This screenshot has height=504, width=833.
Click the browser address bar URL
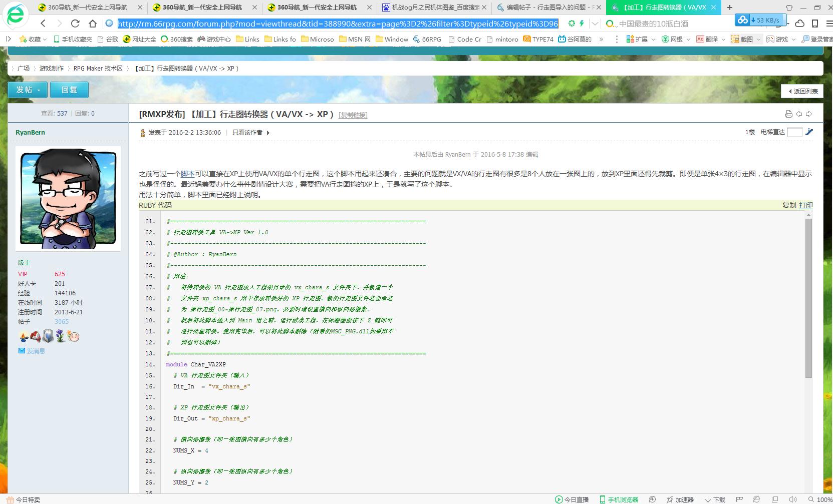338,24
